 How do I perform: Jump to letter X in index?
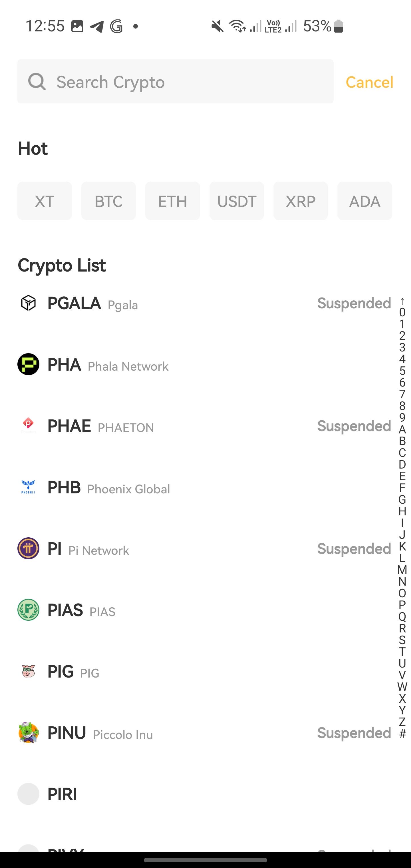402,698
